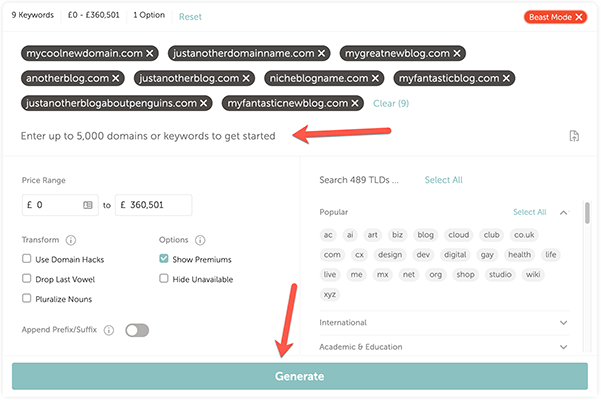Screen dimensions: 601x400
Task: Delete justanotherblog.com tag using its X
Action: click(x=246, y=79)
